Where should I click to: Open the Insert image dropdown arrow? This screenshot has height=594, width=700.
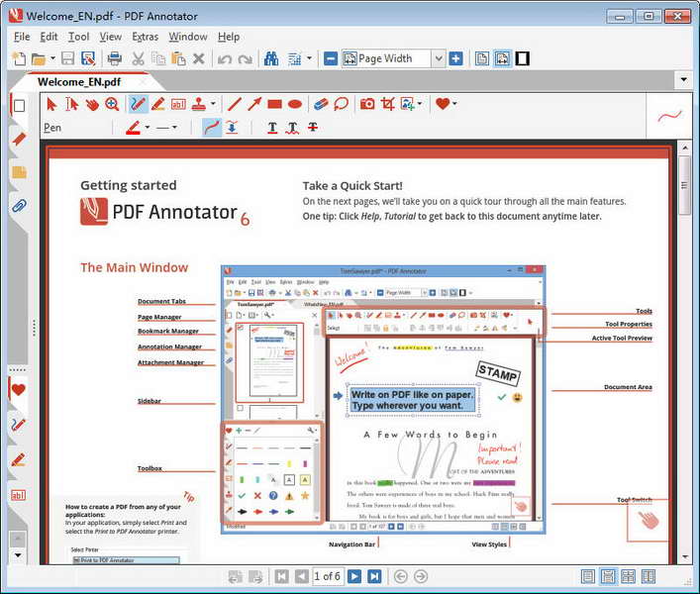420,104
